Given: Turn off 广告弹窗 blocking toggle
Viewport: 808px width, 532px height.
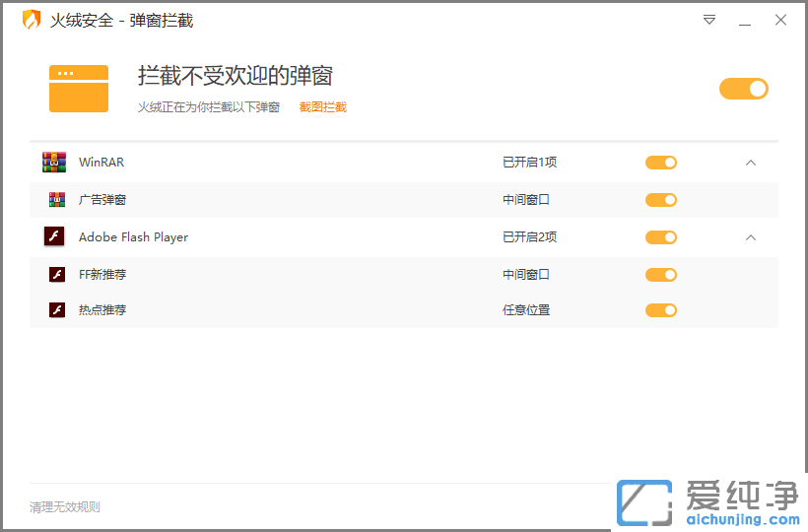Looking at the screenshot, I should (x=661, y=200).
